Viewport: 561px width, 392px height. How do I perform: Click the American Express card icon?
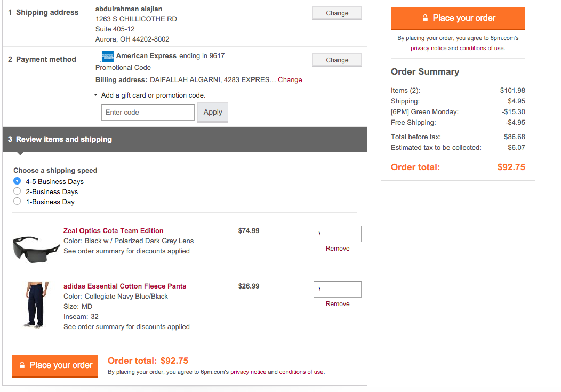pyautogui.click(x=107, y=56)
